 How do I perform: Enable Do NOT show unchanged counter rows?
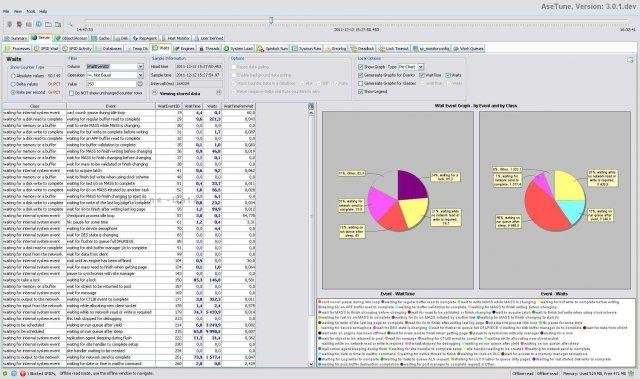pos(71,93)
